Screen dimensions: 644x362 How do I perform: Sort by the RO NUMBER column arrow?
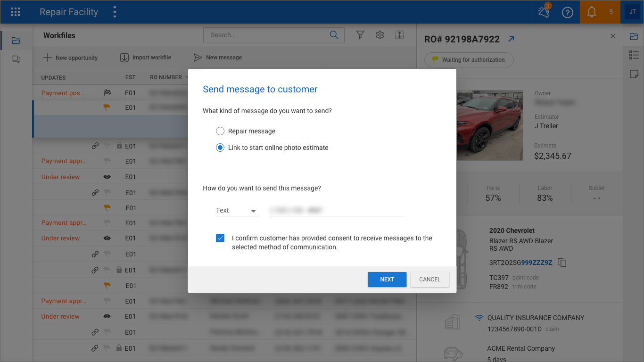(x=188, y=77)
